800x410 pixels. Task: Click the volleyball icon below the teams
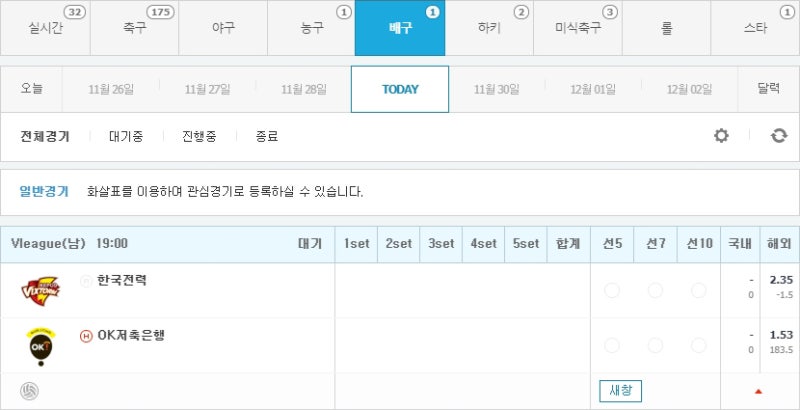click(28, 391)
